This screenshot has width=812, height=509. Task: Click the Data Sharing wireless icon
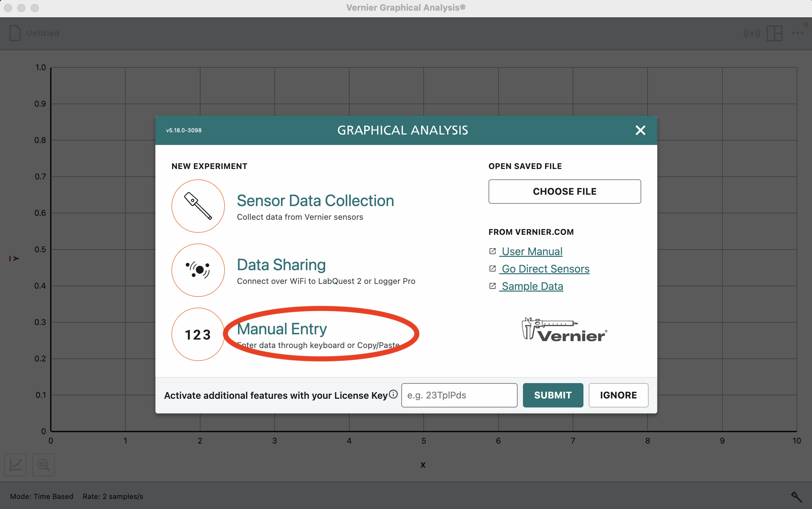198,270
